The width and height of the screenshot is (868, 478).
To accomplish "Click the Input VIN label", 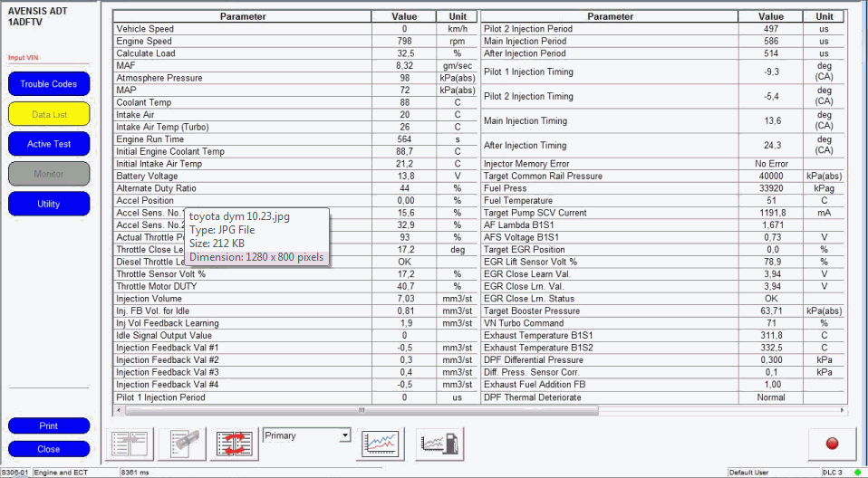I will click(x=24, y=57).
